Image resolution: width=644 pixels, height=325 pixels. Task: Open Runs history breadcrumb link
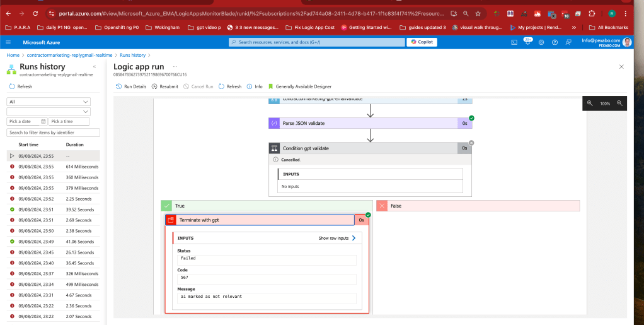pyautogui.click(x=133, y=55)
